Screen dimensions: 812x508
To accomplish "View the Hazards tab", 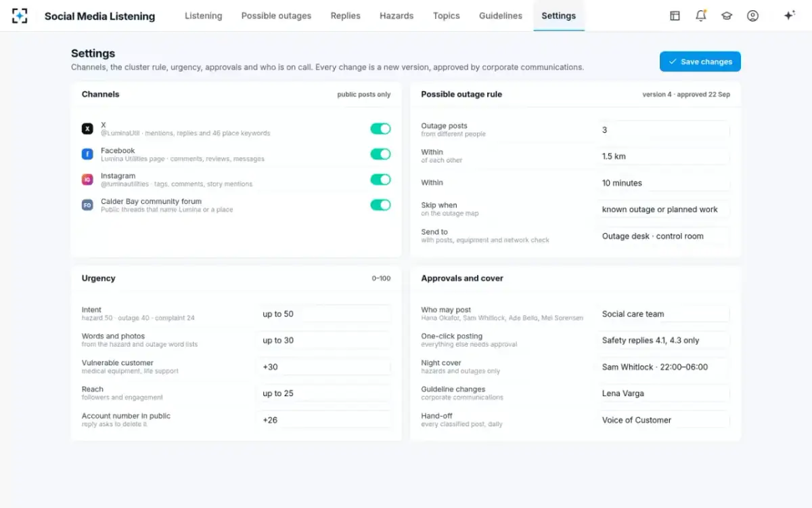I will pyautogui.click(x=397, y=16).
